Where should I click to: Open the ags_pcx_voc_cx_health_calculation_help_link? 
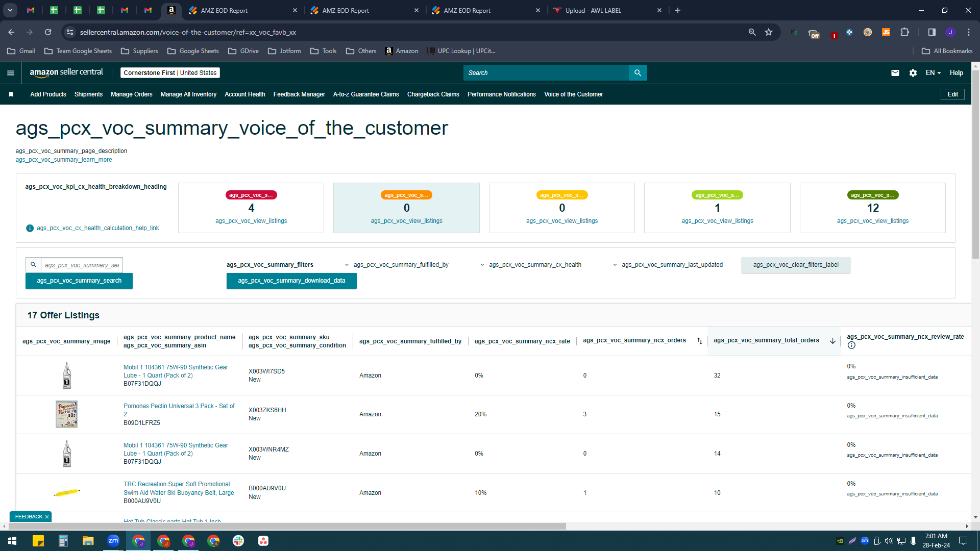tap(98, 228)
